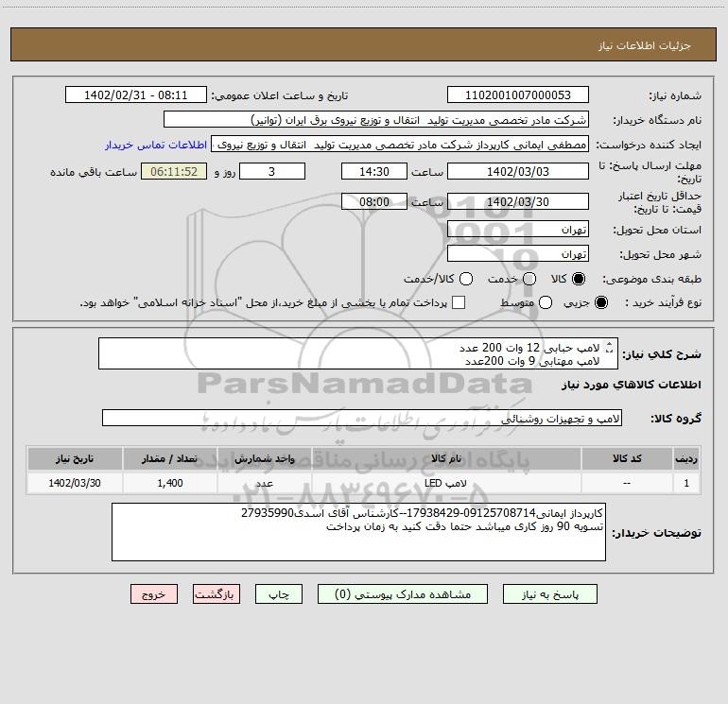The width and height of the screenshot is (728, 704).
Task: Click the تعداد / مقدار column header
Action: 170,458
